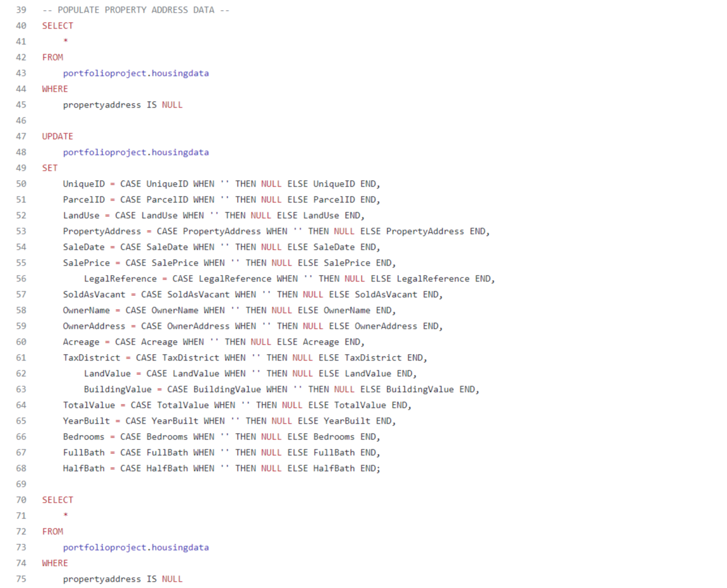Click line number 39
The image size is (727, 588).
click(21, 9)
